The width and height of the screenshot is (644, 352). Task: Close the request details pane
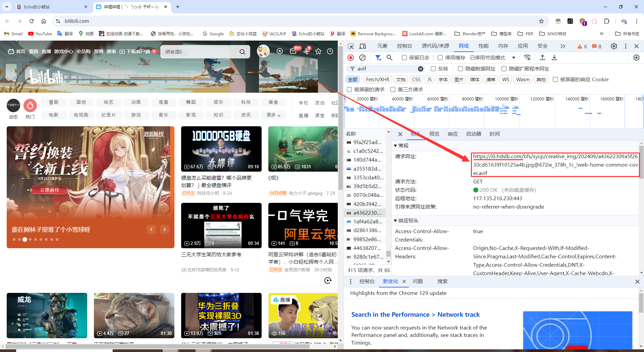click(x=400, y=134)
